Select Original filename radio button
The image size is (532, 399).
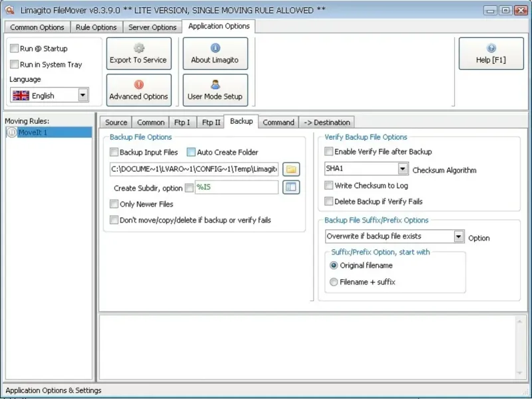[x=334, y=265]
